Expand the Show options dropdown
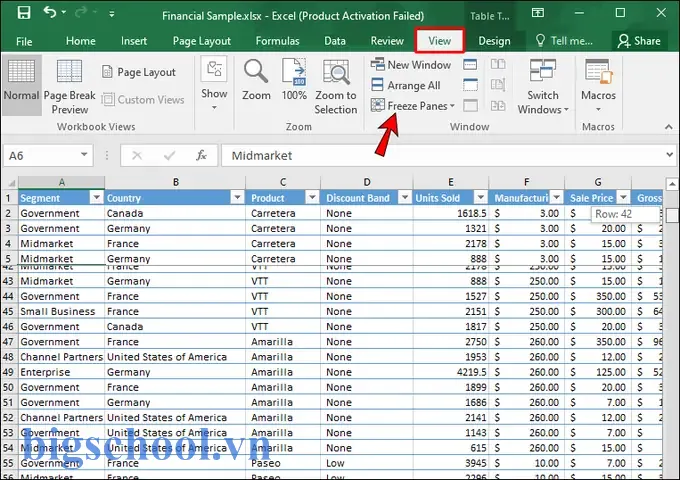Viewport: 680px width, 480px height. (214, 85)
